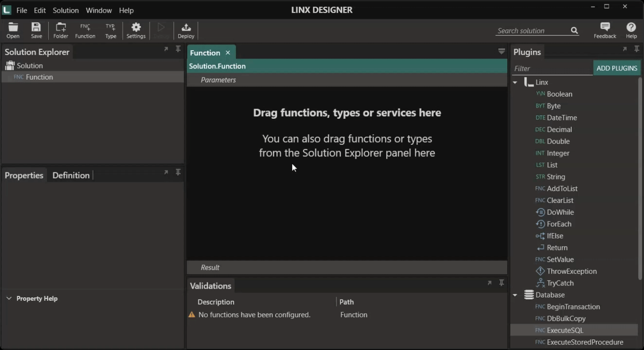Close the Function tab
644x350 pixels.
[228, 53]
